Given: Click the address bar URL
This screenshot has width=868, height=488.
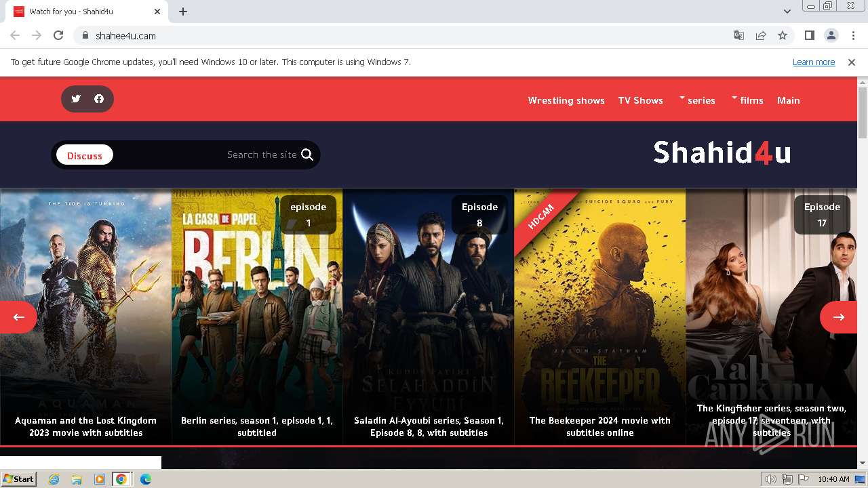Looking at the screenshot, I should 125,35.
